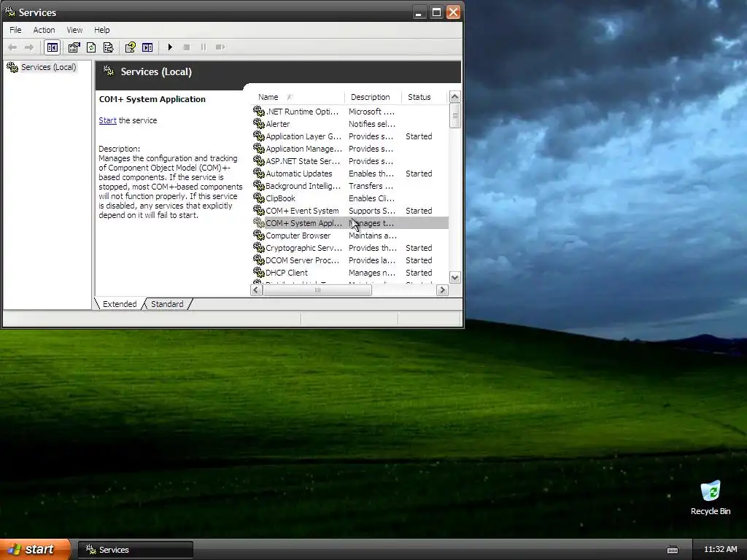Click the Automatic Updates service name
Viewport: 747px width, 560px height.
pos(298,174)
